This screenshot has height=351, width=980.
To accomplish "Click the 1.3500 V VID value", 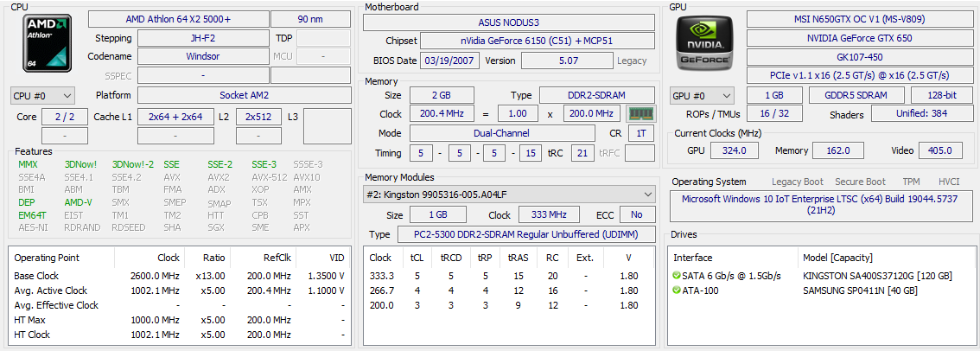I will coord(327,276).
